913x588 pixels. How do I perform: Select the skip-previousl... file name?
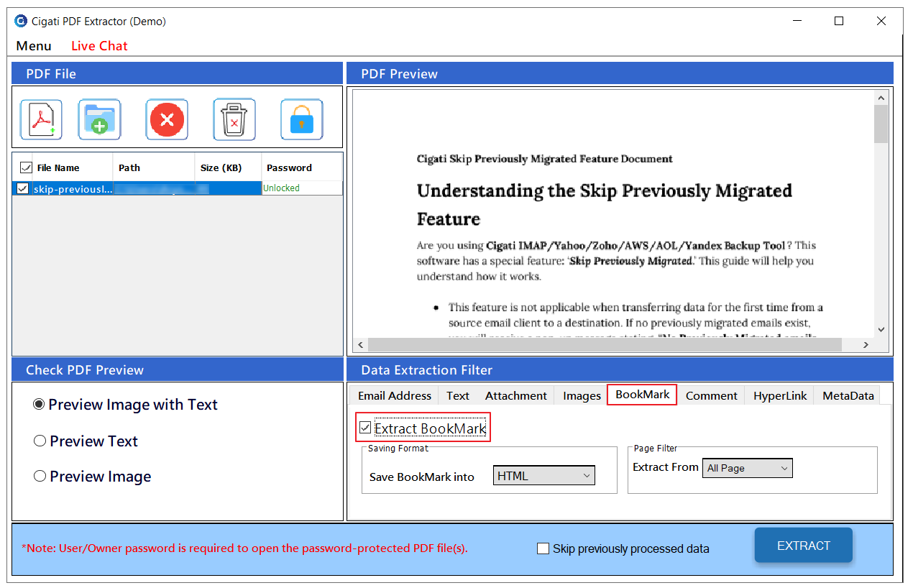73,188
